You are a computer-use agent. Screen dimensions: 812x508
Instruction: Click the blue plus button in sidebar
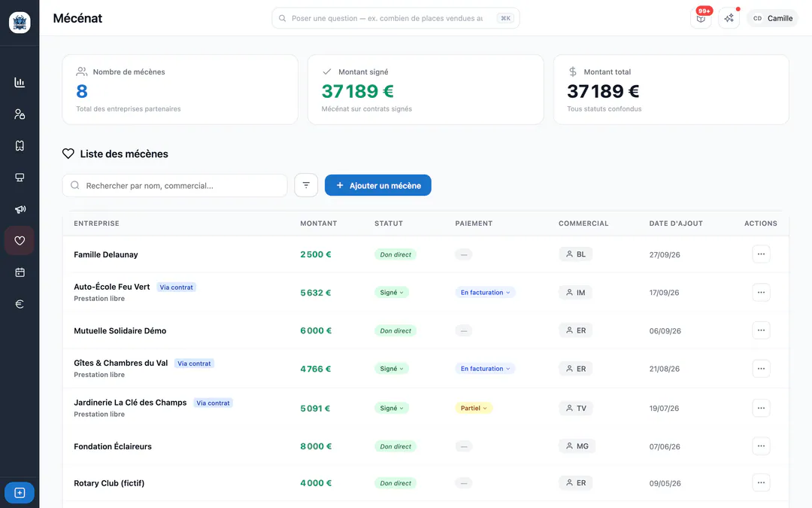tap(20, 492)
